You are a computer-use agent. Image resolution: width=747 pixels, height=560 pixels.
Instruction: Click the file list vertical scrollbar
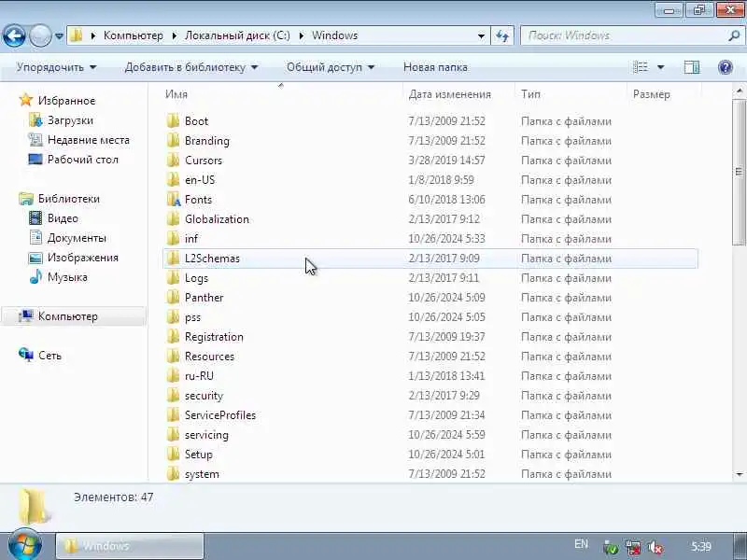739,172
